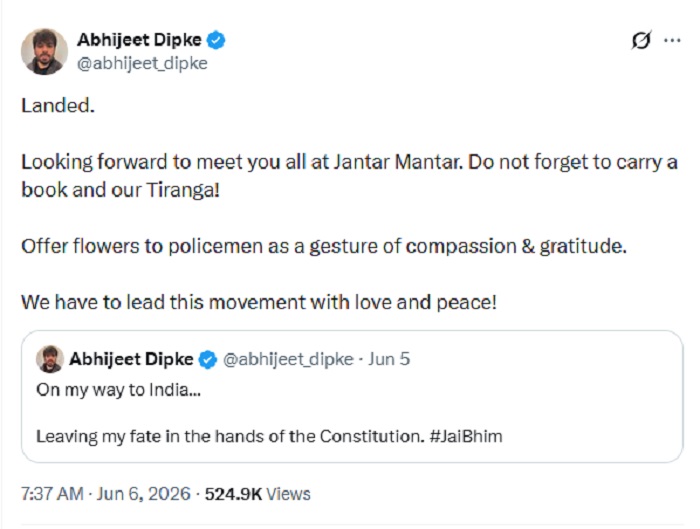Viewport: 700px width, 529px height.
Task: Open the three-dot more options menu
Action: [x=672, y=41]
